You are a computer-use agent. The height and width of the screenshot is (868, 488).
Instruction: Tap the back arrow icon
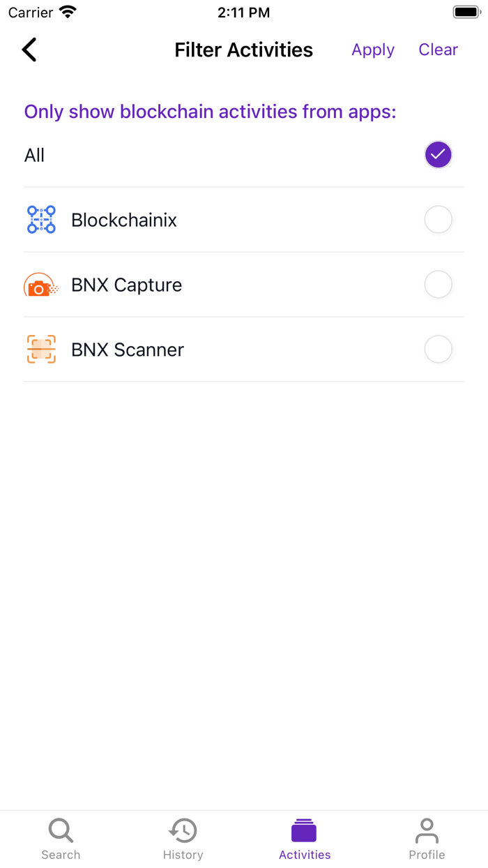click(29, 50)
